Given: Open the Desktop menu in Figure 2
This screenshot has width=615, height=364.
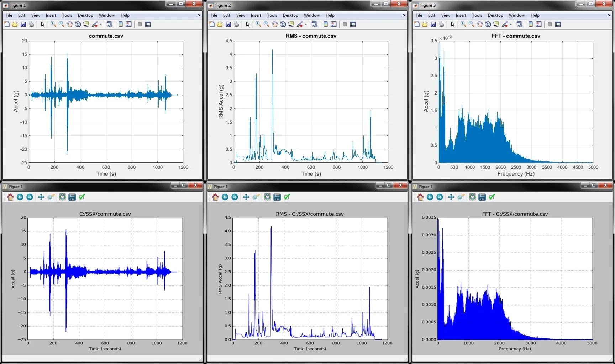Looking at the screenshot, I should point(290,15).
